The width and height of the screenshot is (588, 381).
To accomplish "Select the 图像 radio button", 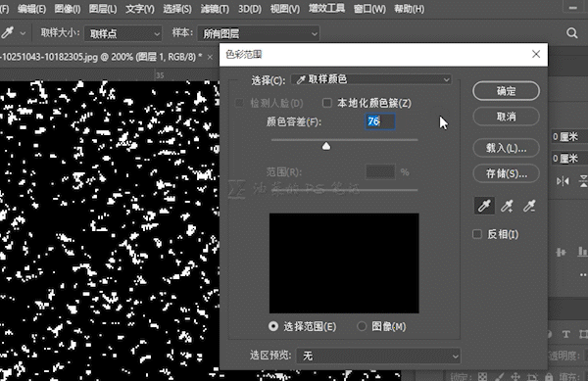I will pos(362,326).
